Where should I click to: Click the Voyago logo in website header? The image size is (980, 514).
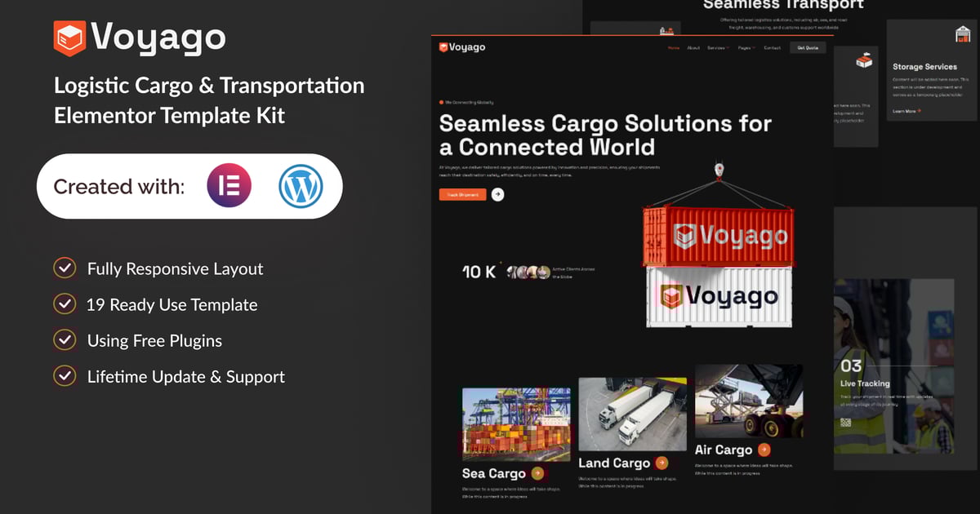462,47
